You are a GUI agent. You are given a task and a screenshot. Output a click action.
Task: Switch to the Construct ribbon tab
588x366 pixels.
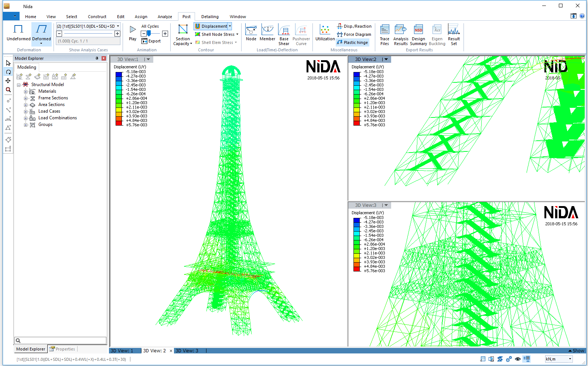pyautogui.click(x=97, y=17)
